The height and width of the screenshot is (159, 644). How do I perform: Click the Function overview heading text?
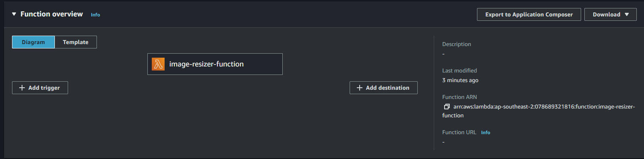[x=52, y=14]
